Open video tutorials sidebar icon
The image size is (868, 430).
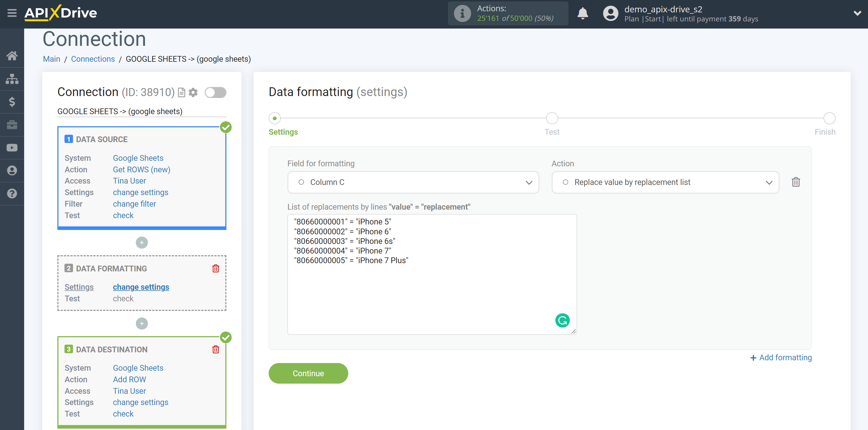(x=12, y=148)
